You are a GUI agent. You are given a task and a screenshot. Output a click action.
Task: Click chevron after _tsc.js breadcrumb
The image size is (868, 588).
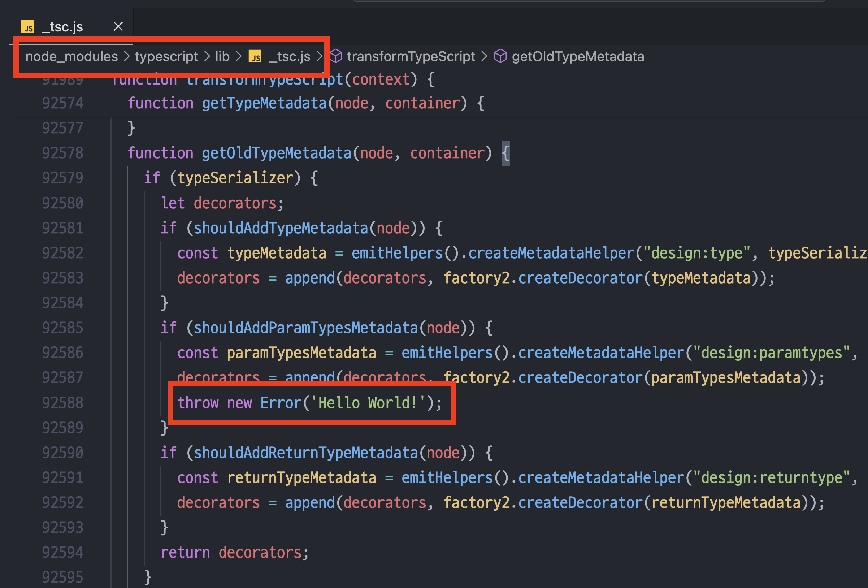tap(319, 56)
